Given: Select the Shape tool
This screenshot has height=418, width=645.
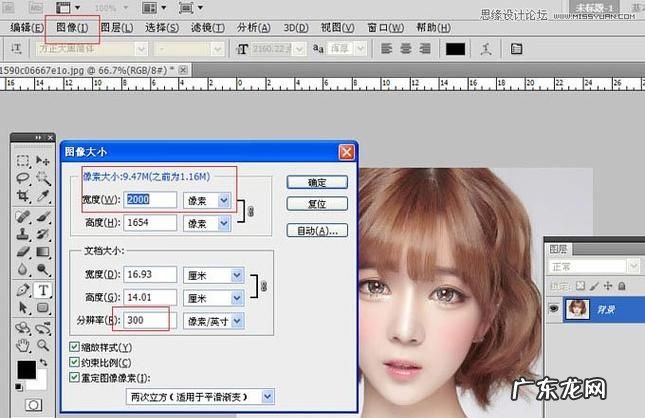Looking at the screenshot, I should tap(43, 307).
